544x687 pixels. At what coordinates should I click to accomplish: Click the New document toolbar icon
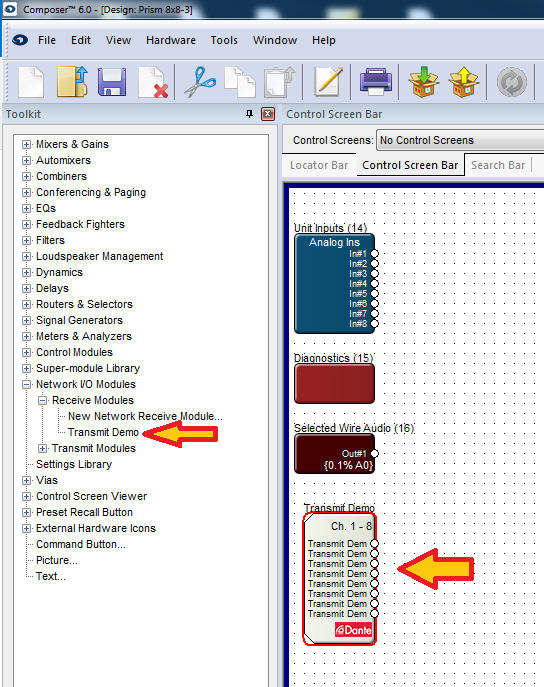[31, 82]
